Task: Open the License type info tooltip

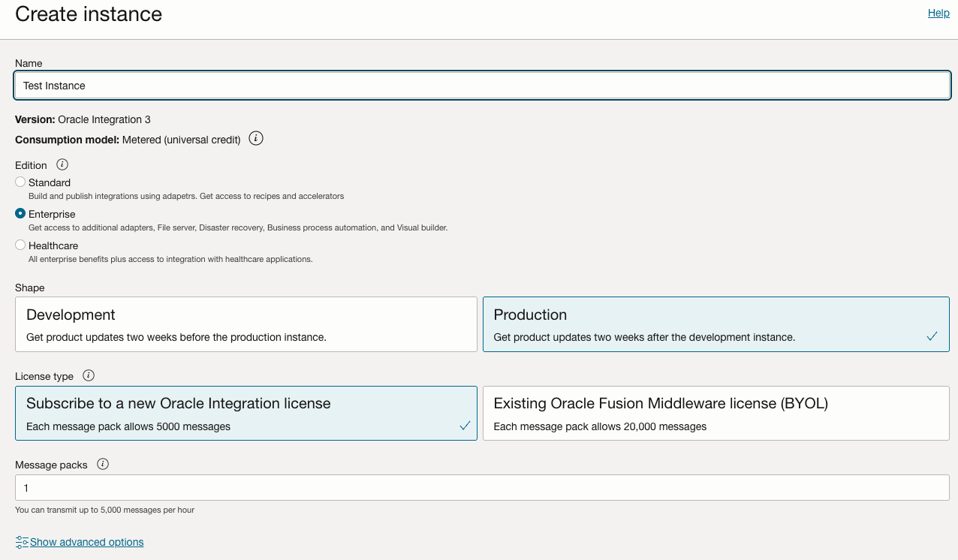Action: 88,375
